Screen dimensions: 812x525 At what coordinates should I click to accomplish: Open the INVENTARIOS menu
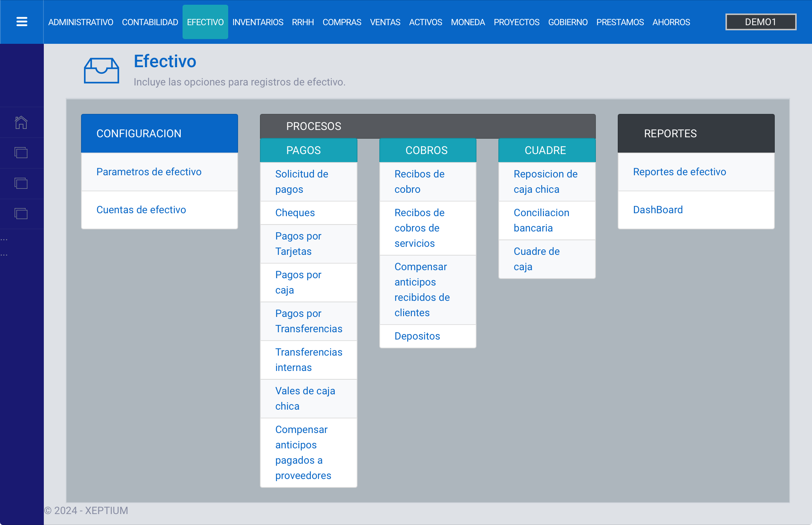258,22
